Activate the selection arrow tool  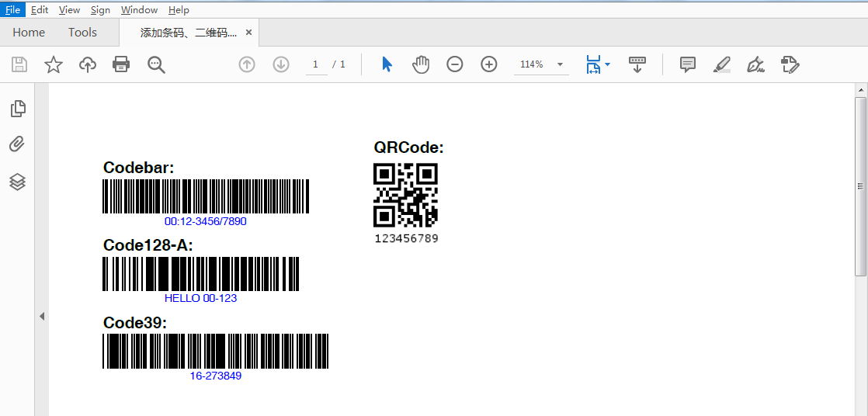(387, 64)
